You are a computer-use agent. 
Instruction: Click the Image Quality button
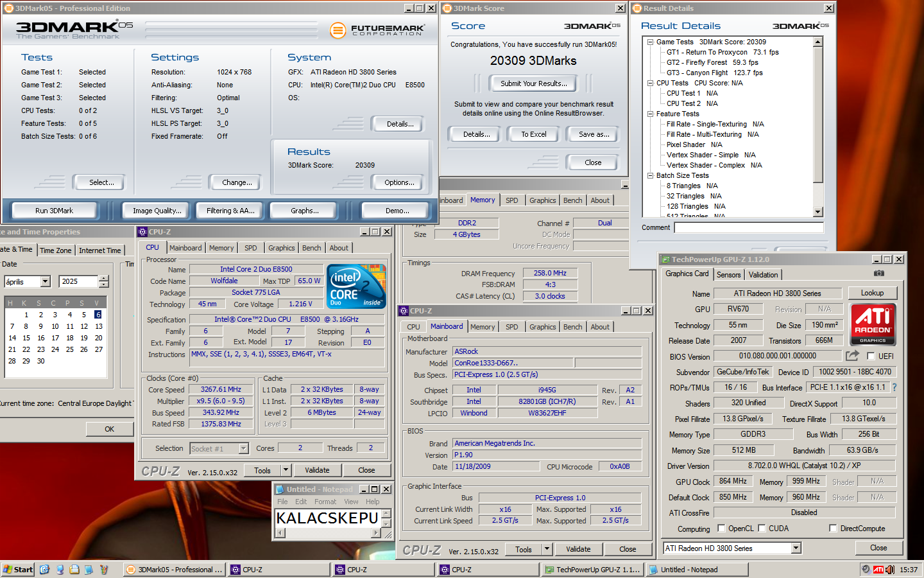(x=157, y=211)
